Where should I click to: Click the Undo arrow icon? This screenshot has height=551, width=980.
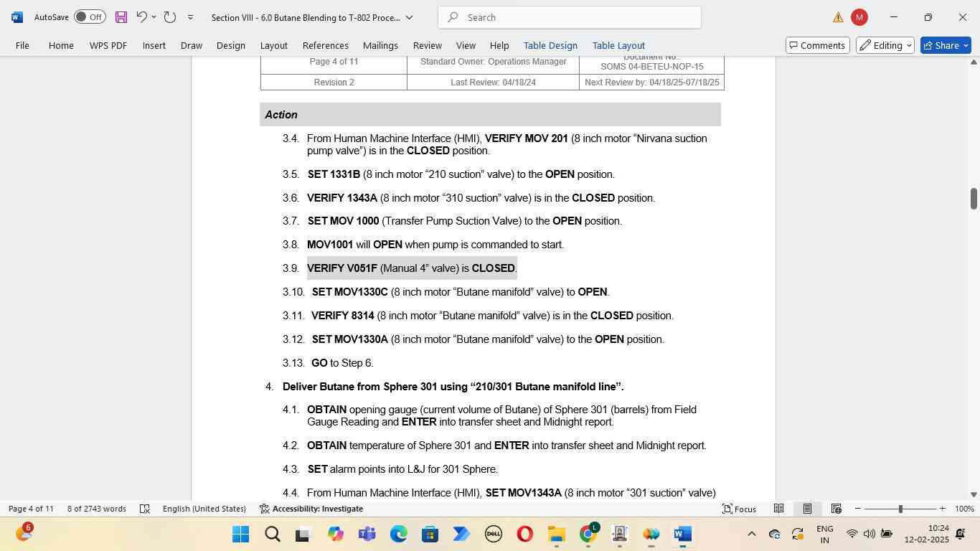(141, 17)
